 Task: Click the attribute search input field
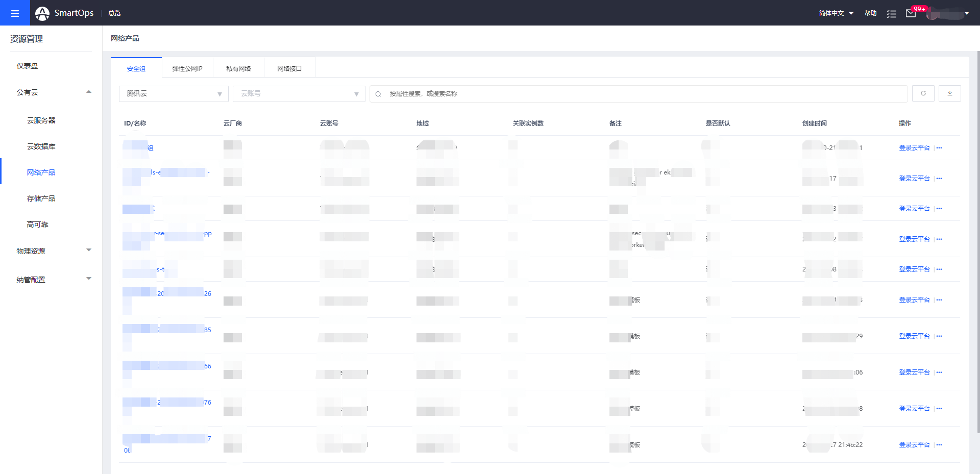639,94
